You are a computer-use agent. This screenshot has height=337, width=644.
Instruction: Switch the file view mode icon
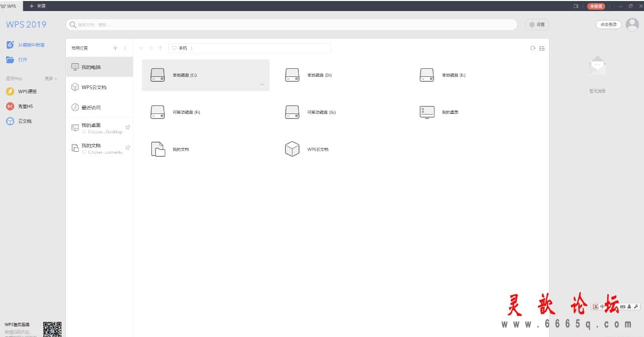coord(542,48)
